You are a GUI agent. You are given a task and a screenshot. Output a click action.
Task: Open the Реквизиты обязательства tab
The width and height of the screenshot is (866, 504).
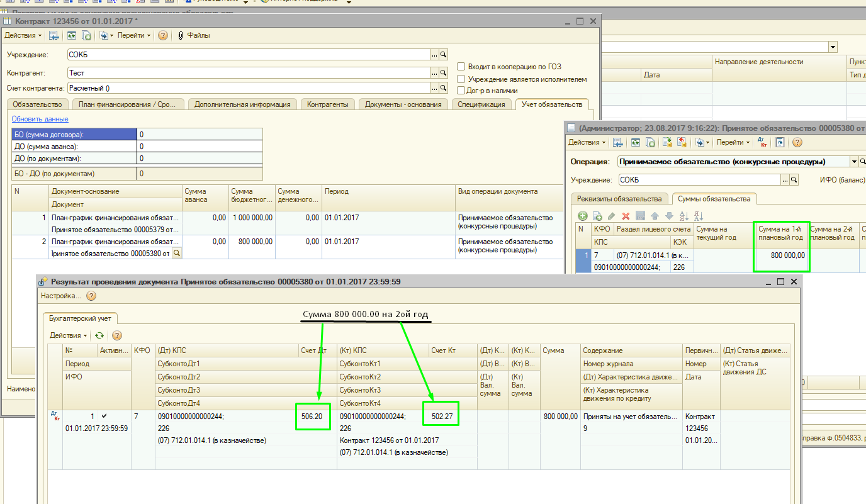click(x=619, y=199)
